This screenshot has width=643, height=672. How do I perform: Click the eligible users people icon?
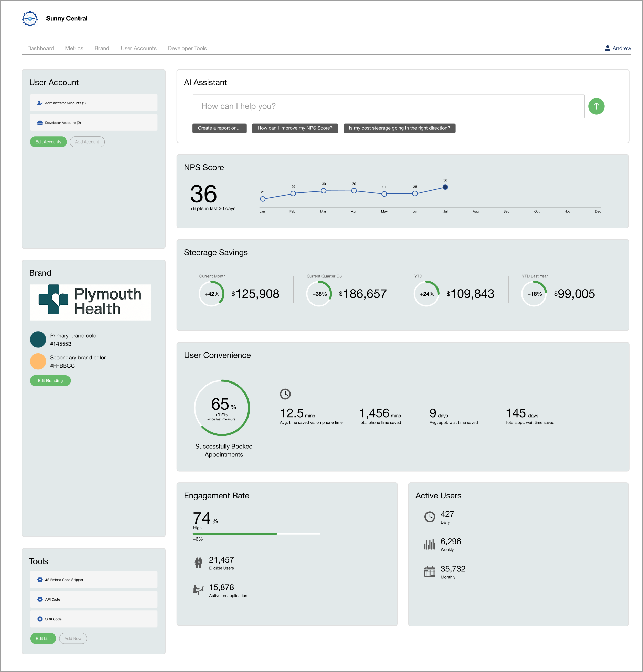[x=198, y=563]
